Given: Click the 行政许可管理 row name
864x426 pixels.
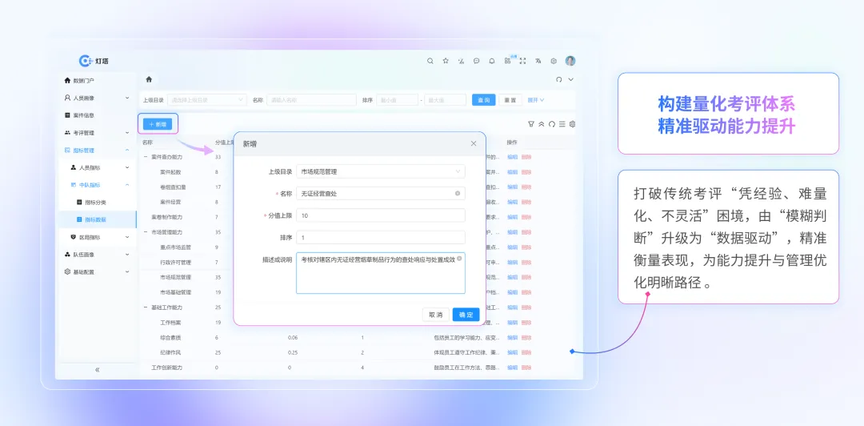Looking at the screenshot, I should (x=175, y=262).
